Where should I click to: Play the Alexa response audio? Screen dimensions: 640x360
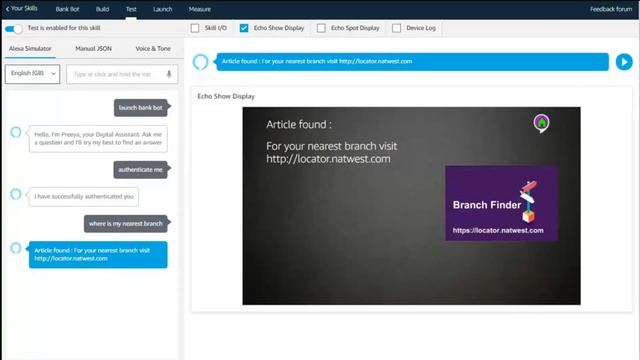[x=624, y=62]
